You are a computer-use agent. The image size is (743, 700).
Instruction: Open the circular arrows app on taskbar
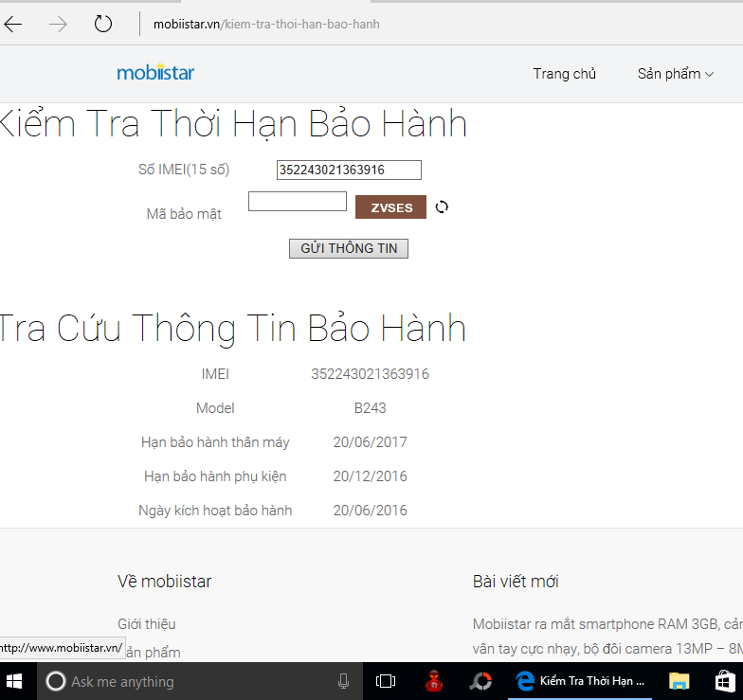tap(480, 682)
